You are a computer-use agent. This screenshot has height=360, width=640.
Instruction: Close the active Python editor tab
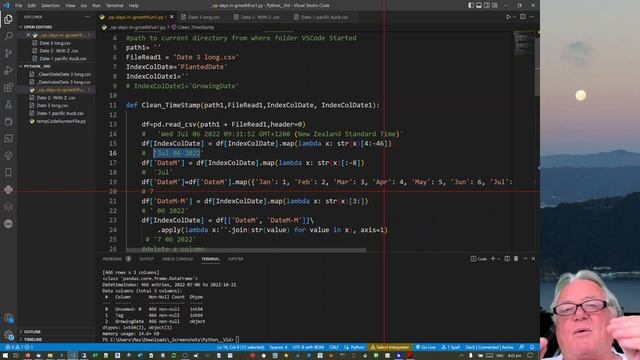click(171, 17)
